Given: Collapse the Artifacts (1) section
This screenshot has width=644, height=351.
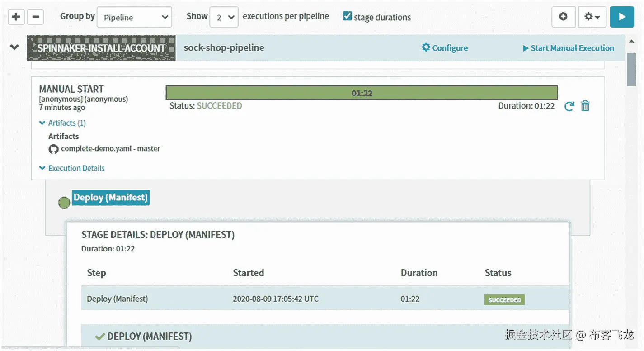Looking at the screenshot, I should (62, 123).
